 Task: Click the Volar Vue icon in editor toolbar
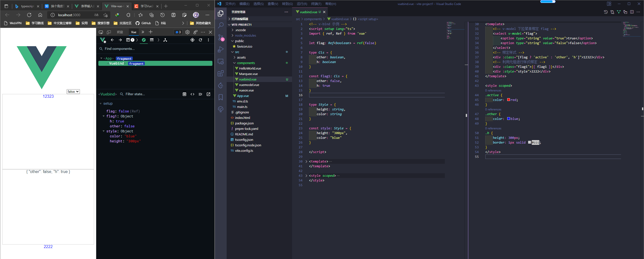coord(619,12)
